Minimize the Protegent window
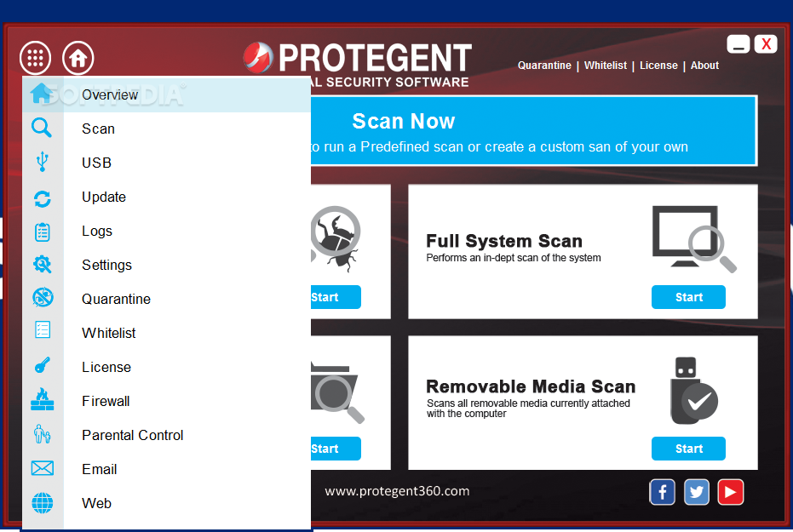This screenshot has width=793, height=532. point(738,44)
